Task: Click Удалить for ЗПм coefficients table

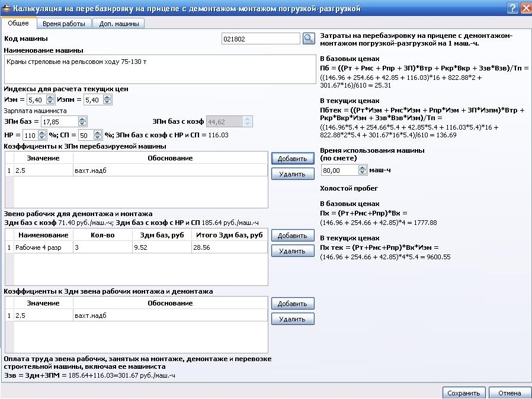Action: coord(293,174)
